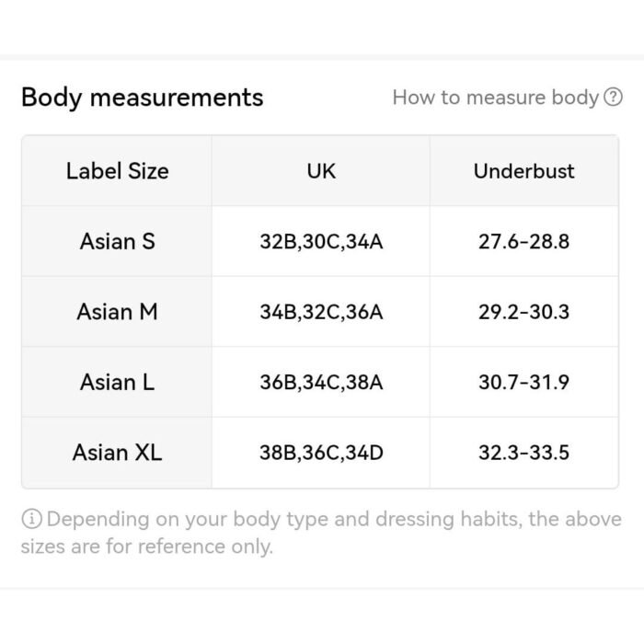Viewport: 644px width, 644px height.
Task: Click the reference-only disclaimer text
Action: 321,533
